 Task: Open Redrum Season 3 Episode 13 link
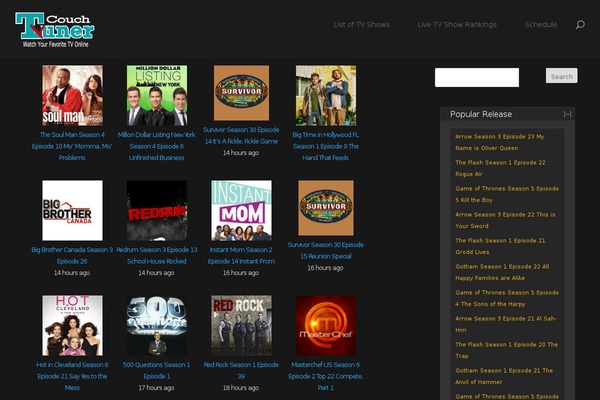157,255
